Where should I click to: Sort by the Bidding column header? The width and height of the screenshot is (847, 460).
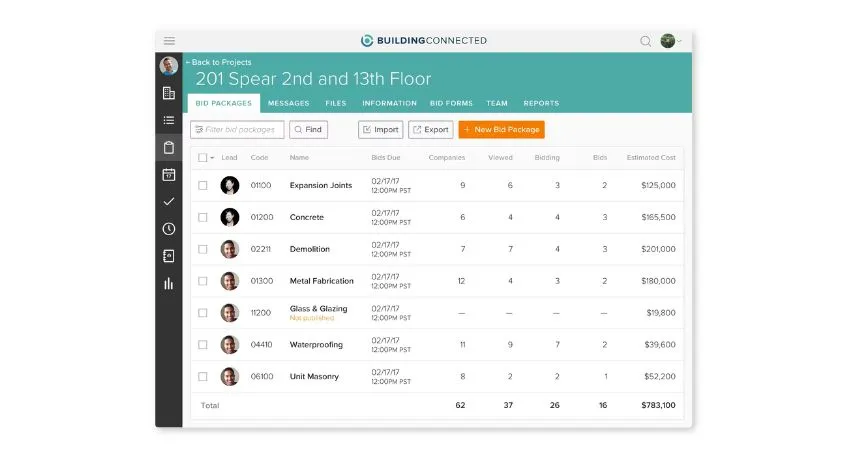pyautogui.click(x=547, y=158)
